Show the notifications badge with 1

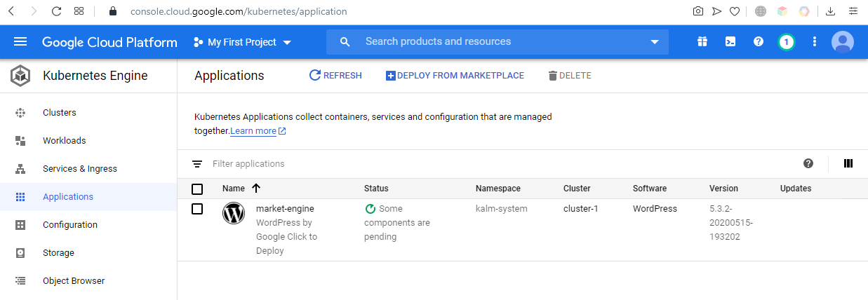click(787, 42)
